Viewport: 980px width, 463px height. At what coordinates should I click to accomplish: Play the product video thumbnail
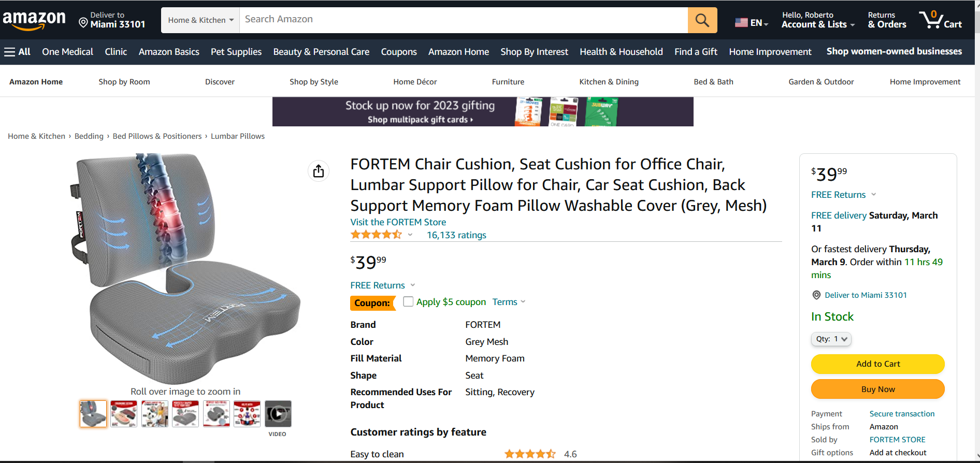278,414
